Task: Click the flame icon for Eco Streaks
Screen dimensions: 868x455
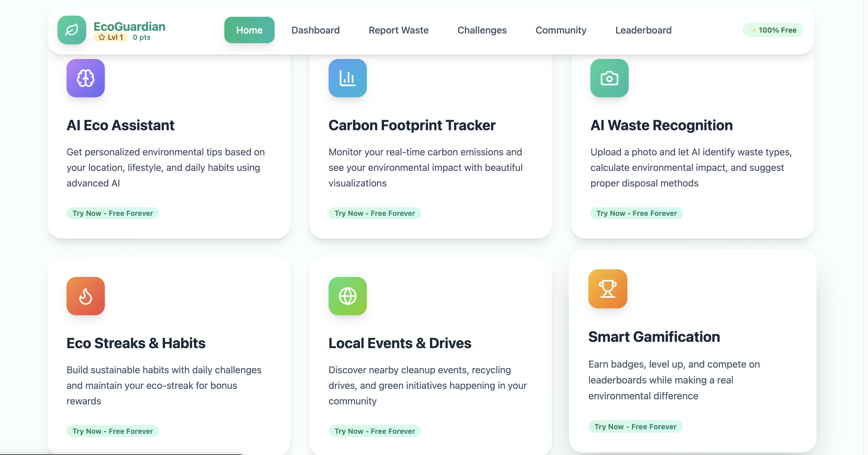Action: [x=86, y=296]
